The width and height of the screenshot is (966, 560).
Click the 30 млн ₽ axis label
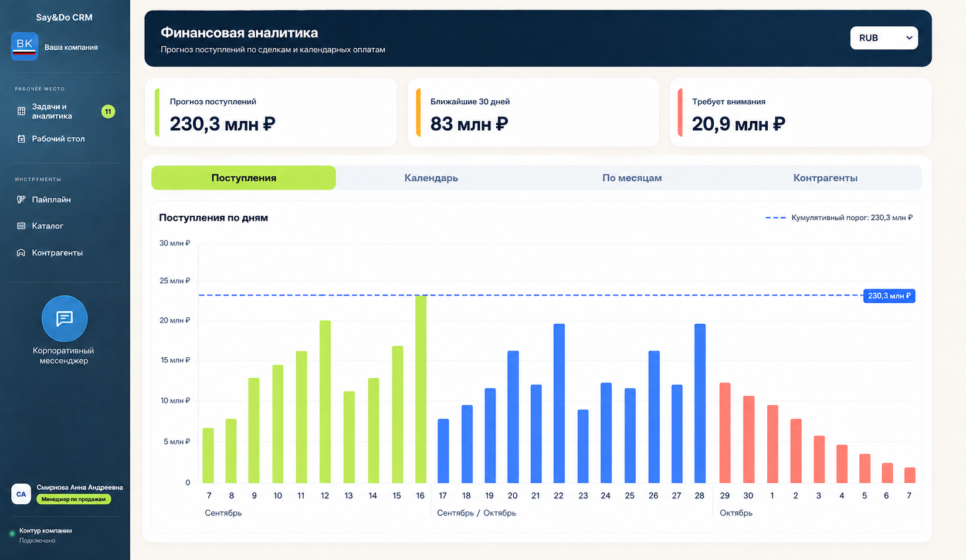click(175, 243)
